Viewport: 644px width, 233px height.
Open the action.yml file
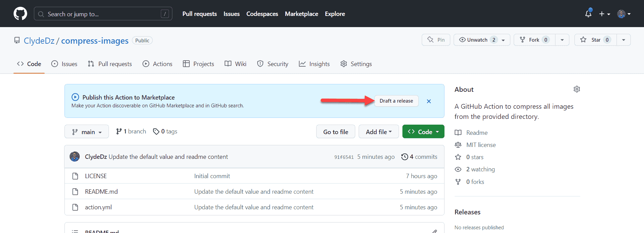[98, 207]
